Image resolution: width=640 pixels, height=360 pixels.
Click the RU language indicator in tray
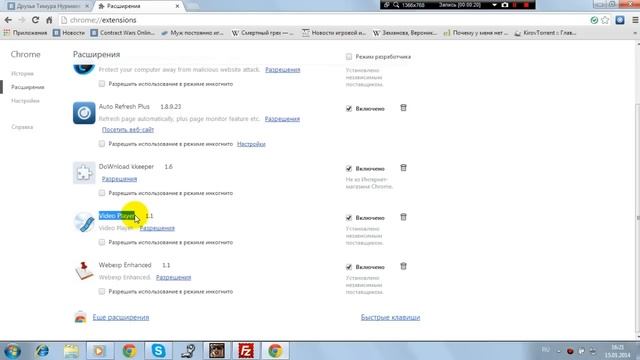tap(545, 349)
